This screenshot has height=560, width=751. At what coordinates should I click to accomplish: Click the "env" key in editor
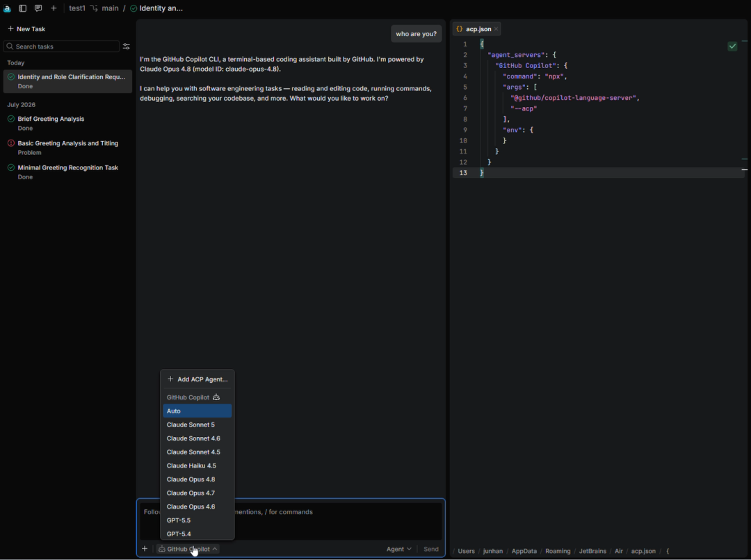tap(512, 130)
